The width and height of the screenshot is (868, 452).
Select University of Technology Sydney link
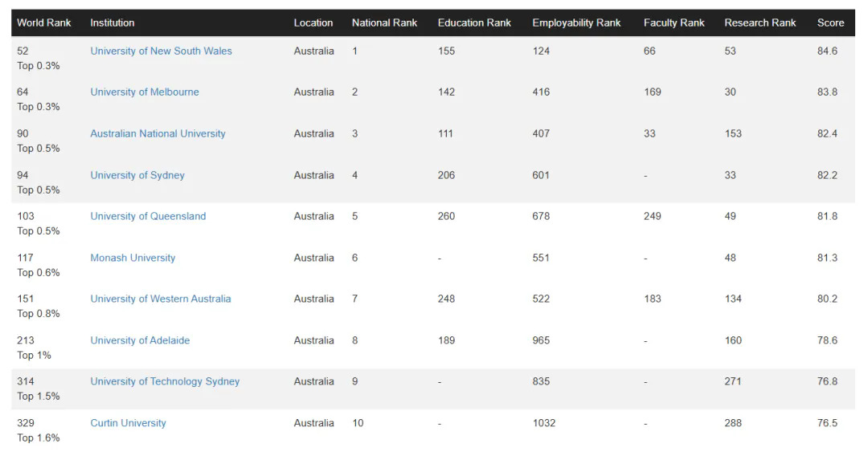(165, 381)
